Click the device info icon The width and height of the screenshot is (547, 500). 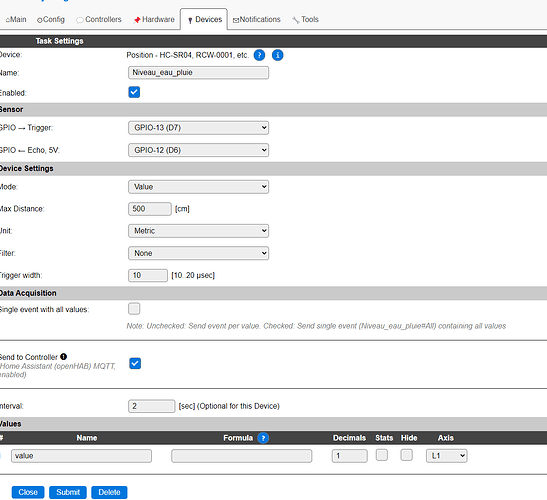point(278,55)
